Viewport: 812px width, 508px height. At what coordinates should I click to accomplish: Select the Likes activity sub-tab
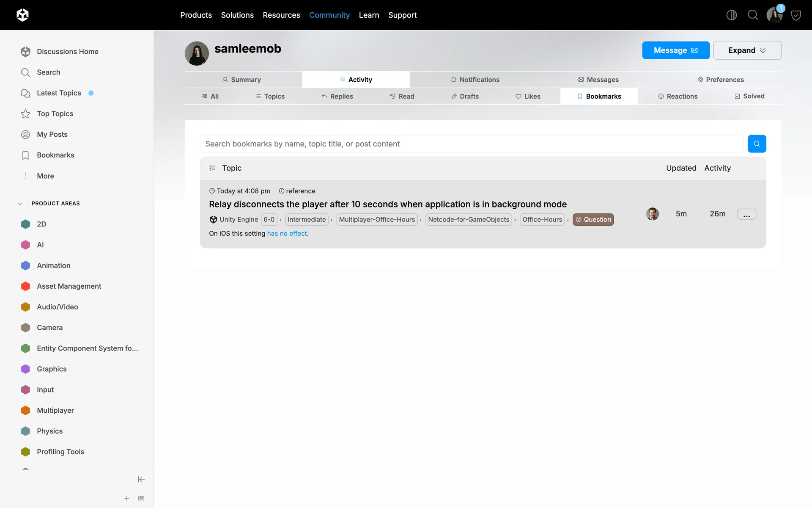pyautogui.click(x=528, y=97)
